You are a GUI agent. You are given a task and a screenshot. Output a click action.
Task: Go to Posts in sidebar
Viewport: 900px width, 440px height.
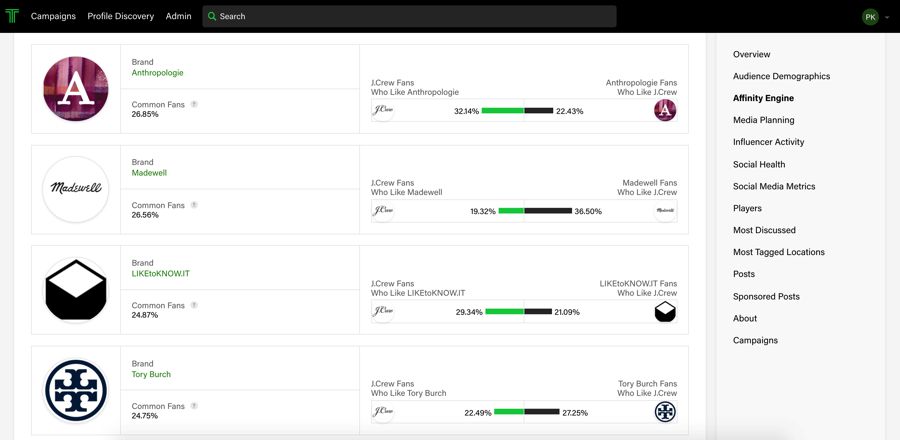point(744,274)
